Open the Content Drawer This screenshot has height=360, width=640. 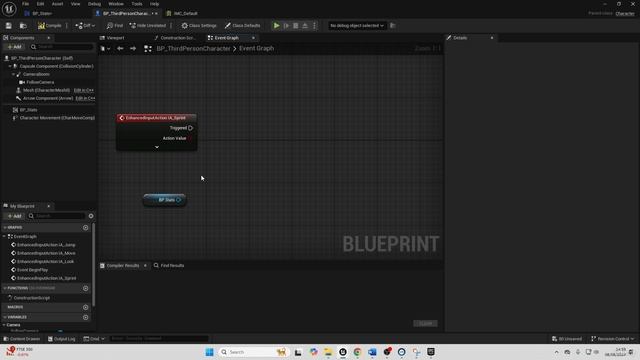[x=22, y=339]
